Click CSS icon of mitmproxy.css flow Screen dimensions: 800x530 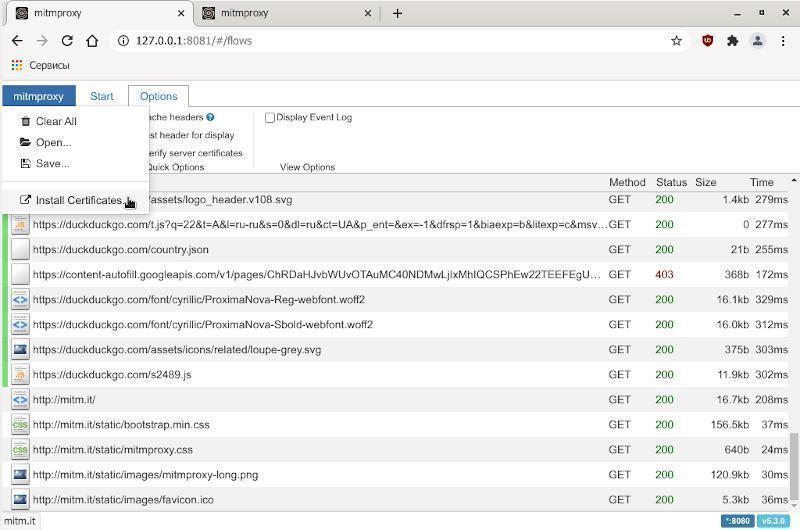20,449
